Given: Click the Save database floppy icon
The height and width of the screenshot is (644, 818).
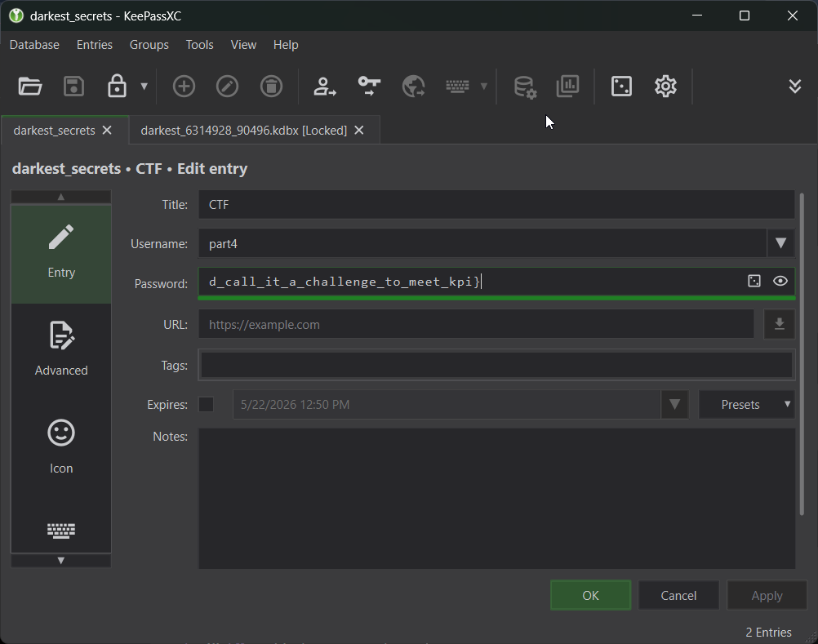Looking at the screenshot, I should pos(73,86).
